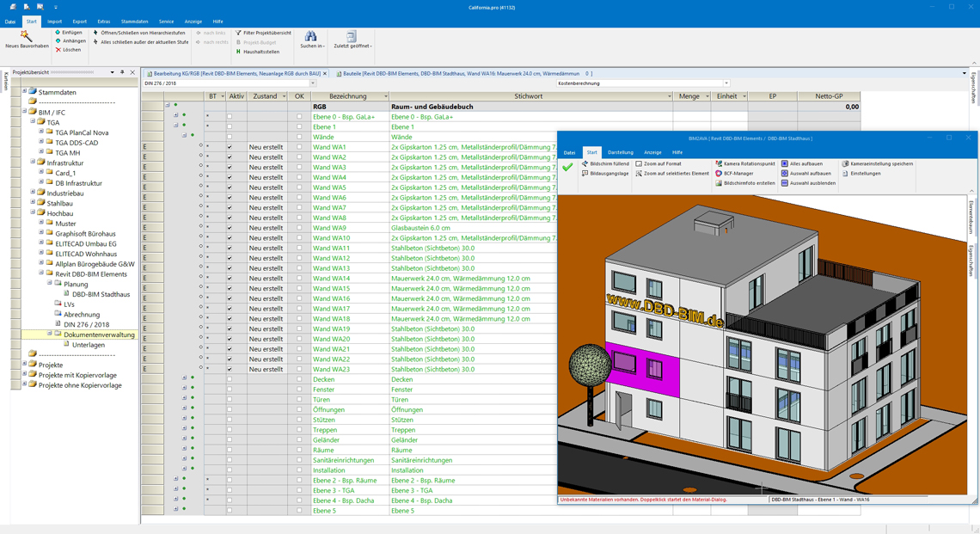Open Import tab in main ribbon
Viewport: 980px width, 534px height.
[54, 21]
